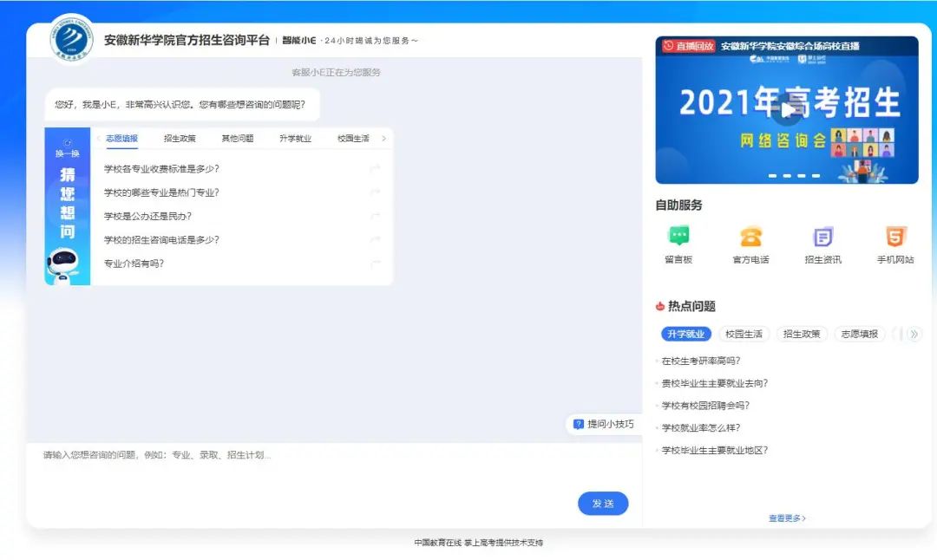The width and height of the screenshot is (937, 560).
Task: Click the video banner carousel dots
Action: (x=794, y=175)
